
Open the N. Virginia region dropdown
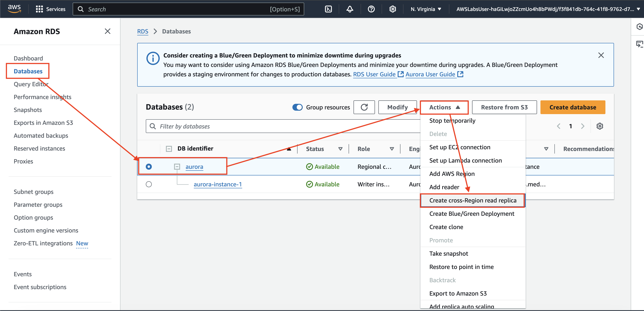tap(426, 9)
